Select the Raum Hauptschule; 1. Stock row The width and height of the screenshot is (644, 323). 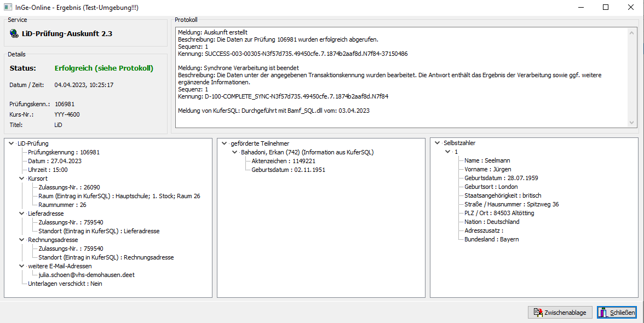(119, 196)
